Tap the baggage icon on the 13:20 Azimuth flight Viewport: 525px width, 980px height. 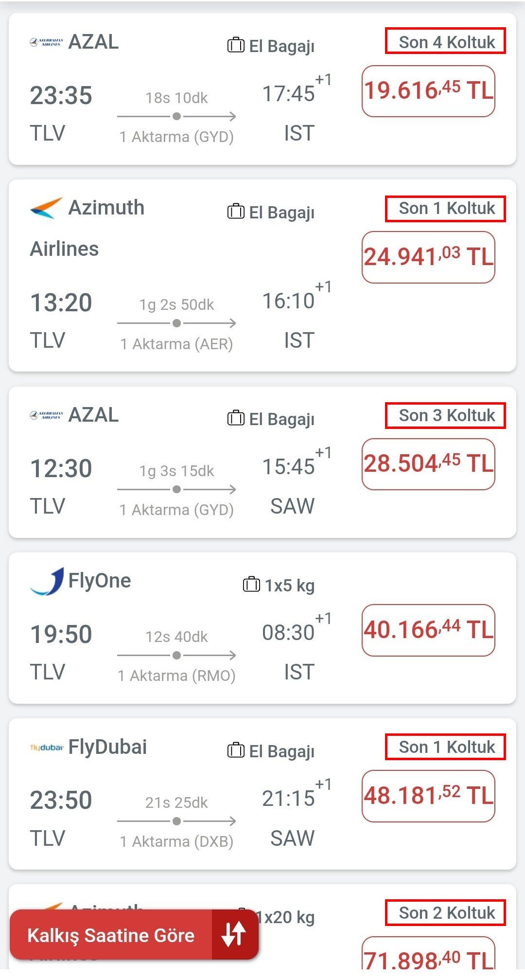tap(236, 212)
